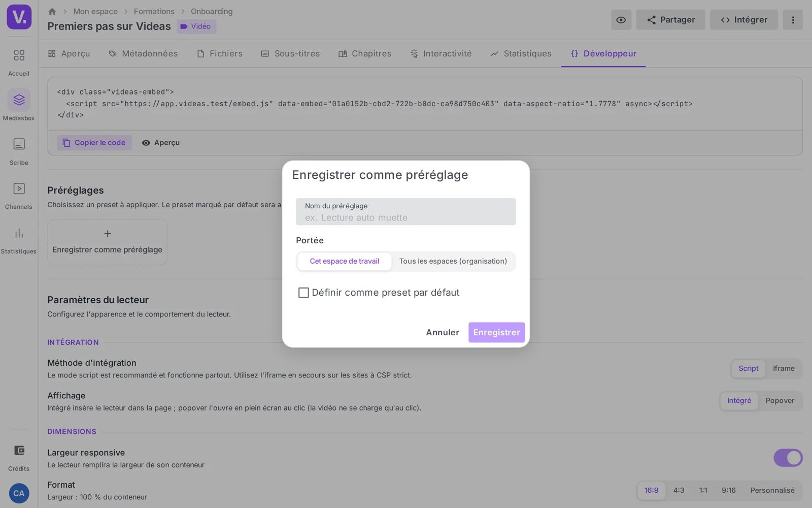Click the Intégrer button
This screenshot has width=812, height=508.
743,20
